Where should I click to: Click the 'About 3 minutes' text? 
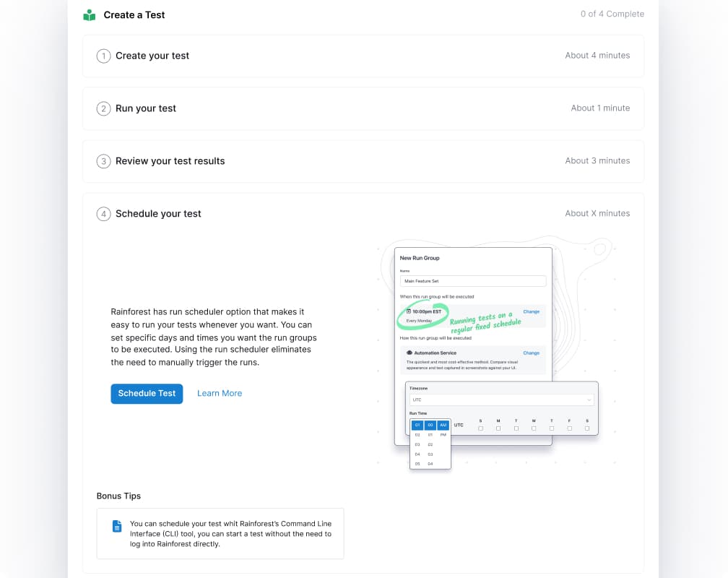597,161
